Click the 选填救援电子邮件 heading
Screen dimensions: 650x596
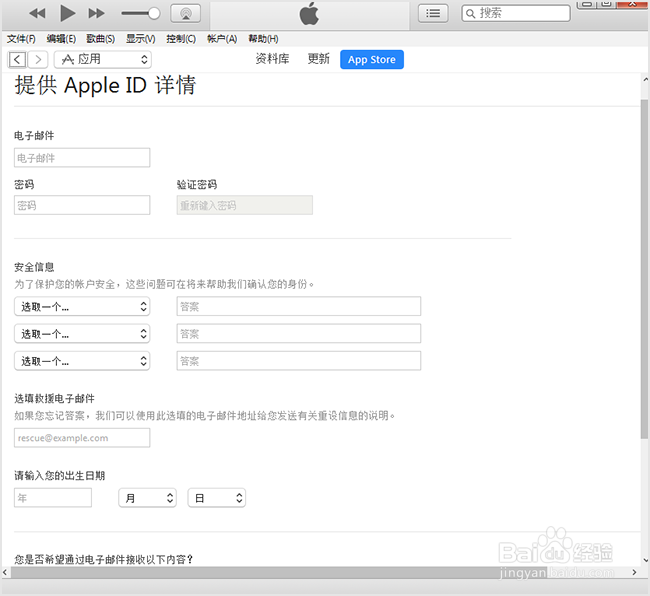[54, 399]
